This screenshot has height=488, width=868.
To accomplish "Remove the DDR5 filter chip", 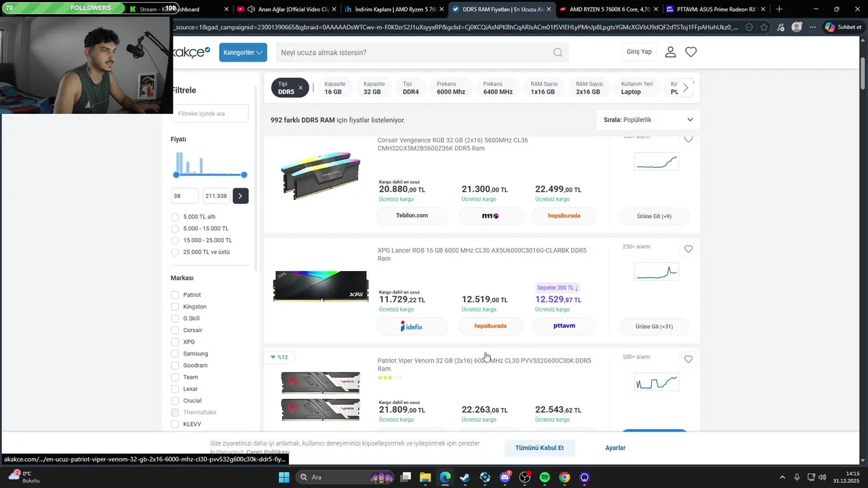I will pos(300,88).
